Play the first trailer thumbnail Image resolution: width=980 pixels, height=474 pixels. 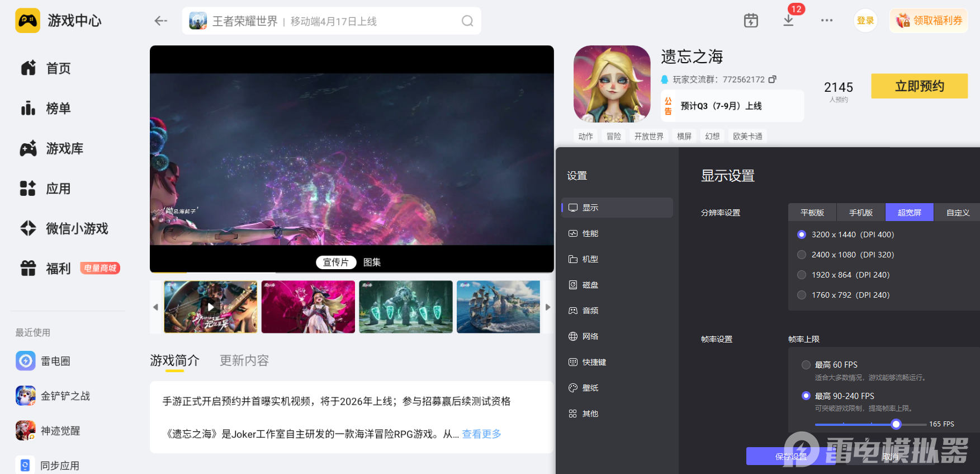coord(211,307)
